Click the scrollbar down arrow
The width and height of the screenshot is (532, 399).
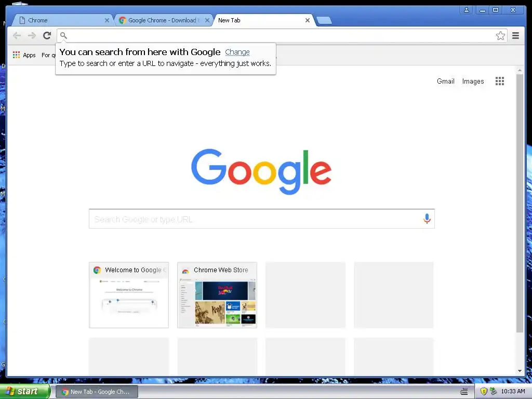(x=520, y=371)
